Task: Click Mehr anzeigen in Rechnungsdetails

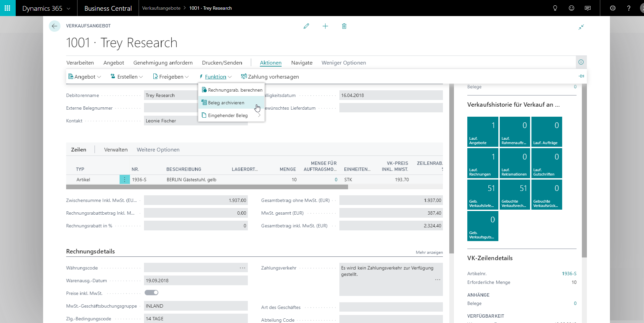Action: pos(429,252)
